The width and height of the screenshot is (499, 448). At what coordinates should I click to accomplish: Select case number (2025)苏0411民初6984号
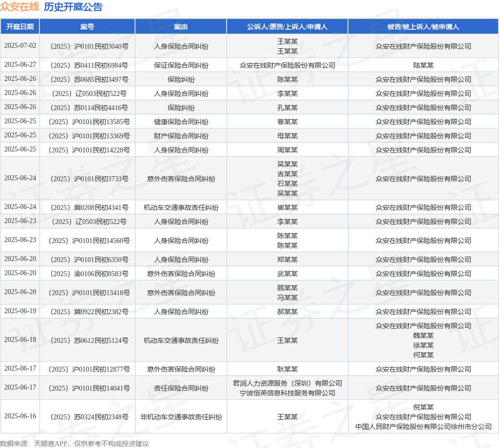click(87, 66)
